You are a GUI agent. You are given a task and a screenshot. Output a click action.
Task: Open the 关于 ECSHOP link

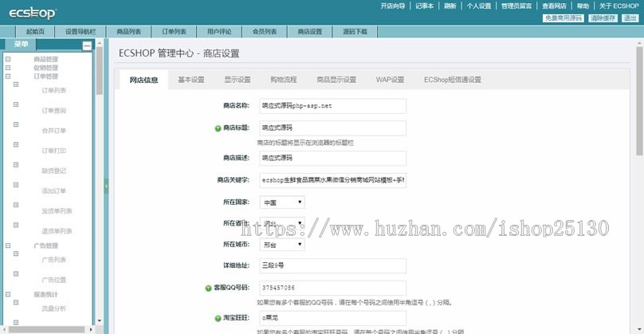point(619,6)
